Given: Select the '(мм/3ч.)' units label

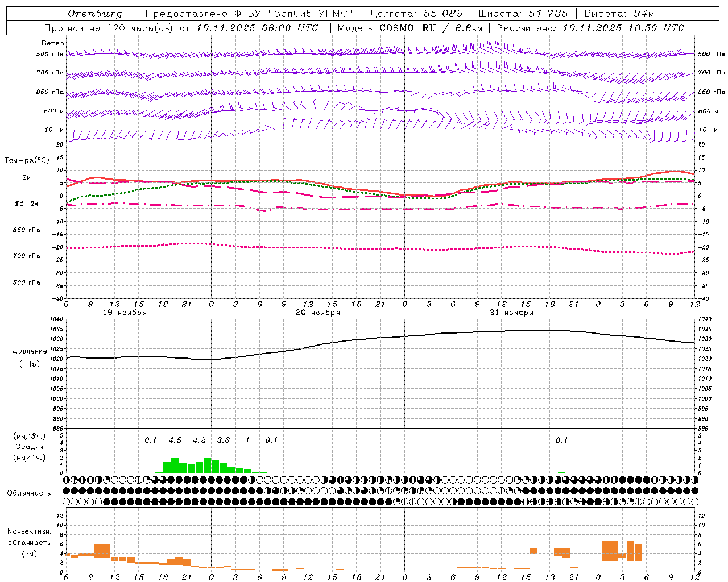Looking at the screenshot, I should [29, 436].
